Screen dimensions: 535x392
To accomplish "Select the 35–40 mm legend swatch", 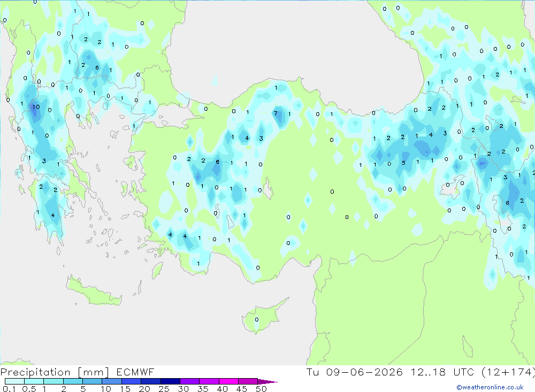I will (209, 381).
